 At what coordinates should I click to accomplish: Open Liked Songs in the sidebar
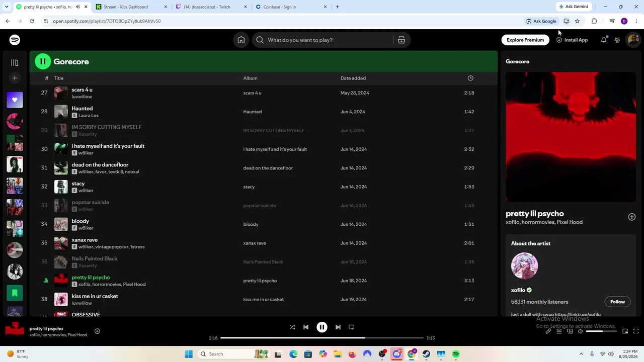15,100
